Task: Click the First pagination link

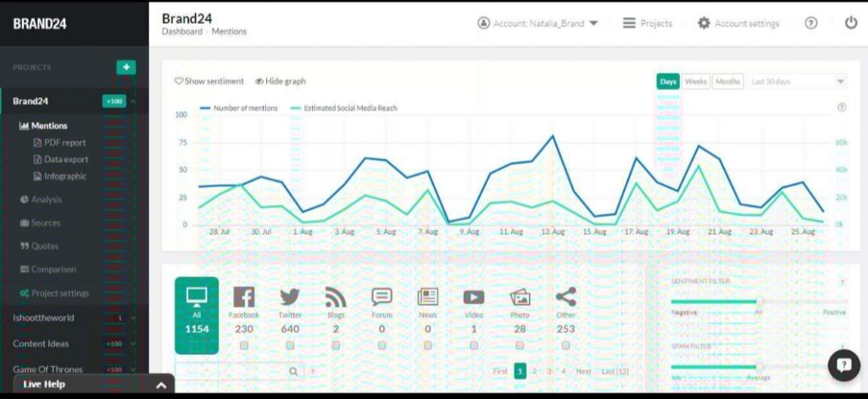Action: (500, 371)
